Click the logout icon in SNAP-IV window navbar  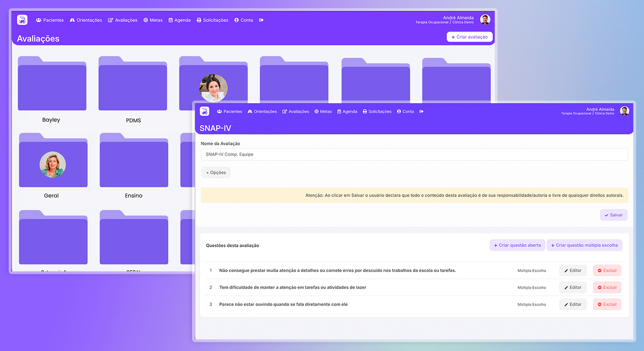pyautogui.click(x=421, y=112)
